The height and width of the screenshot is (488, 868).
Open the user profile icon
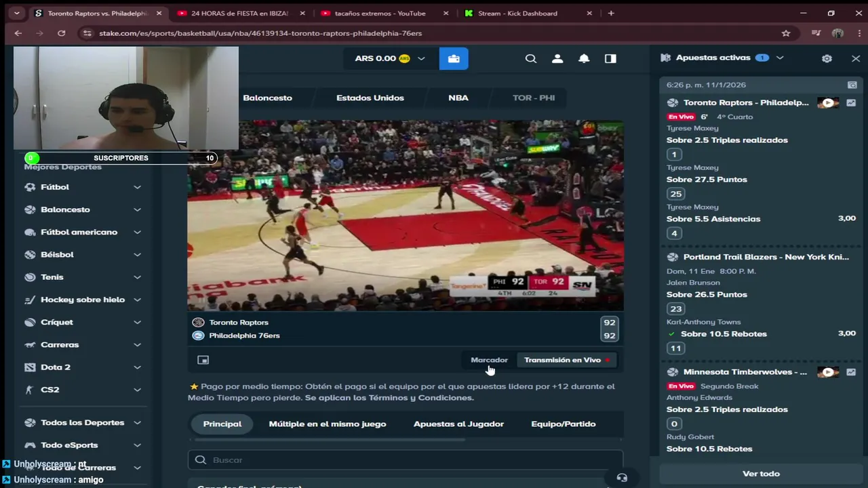click(557, 59)
